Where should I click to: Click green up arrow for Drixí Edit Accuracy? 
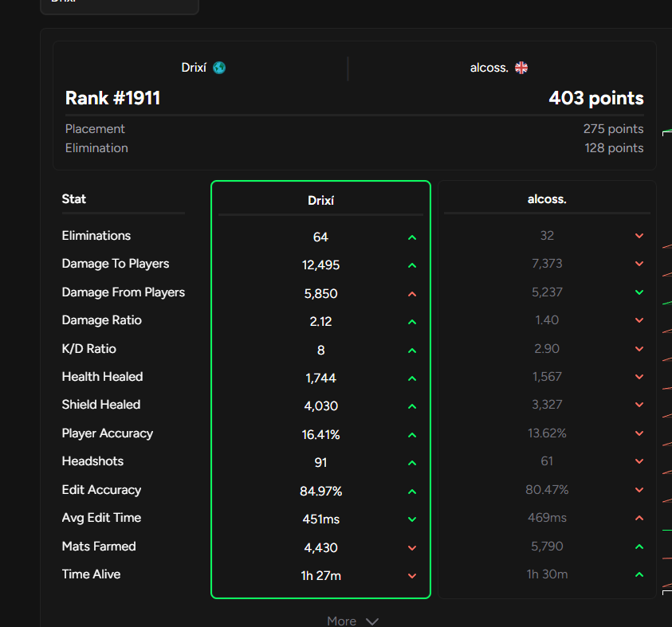click(412, 492)
